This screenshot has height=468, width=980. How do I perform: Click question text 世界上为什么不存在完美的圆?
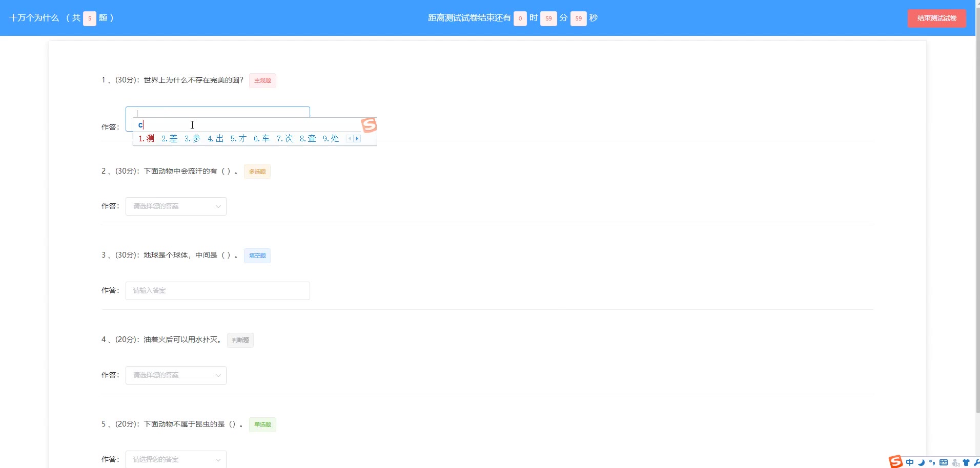click(194, 80)
